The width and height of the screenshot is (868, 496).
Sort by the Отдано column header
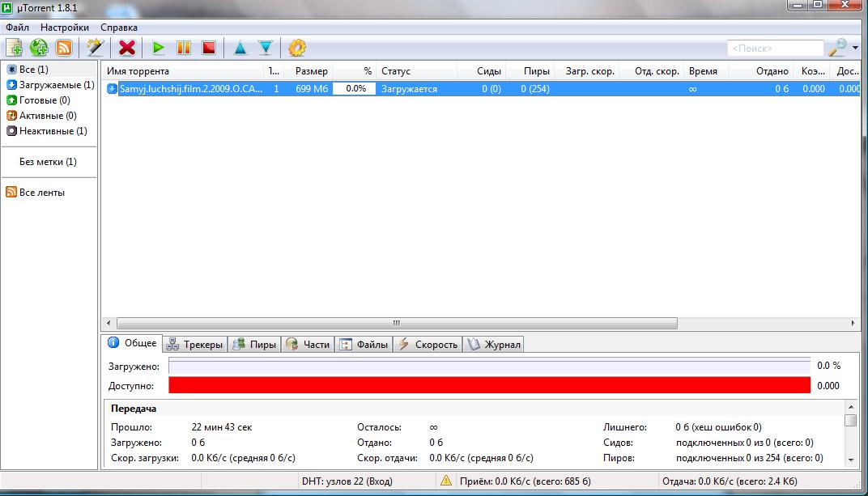point(760,70)
